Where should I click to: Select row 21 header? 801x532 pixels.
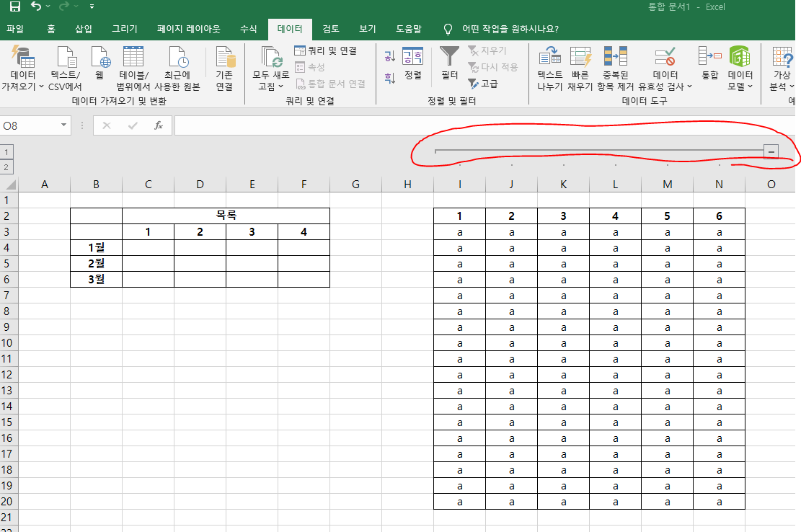(x=7, y=517)
